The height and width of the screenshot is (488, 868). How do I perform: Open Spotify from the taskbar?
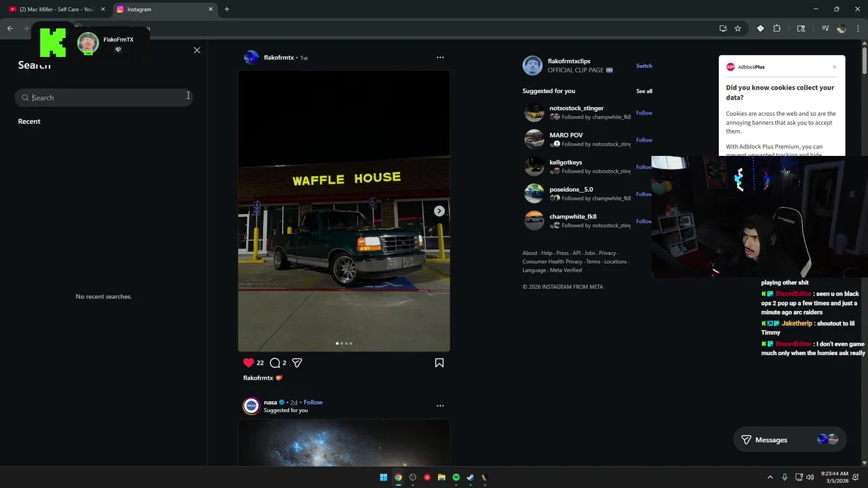click(456, 477)
